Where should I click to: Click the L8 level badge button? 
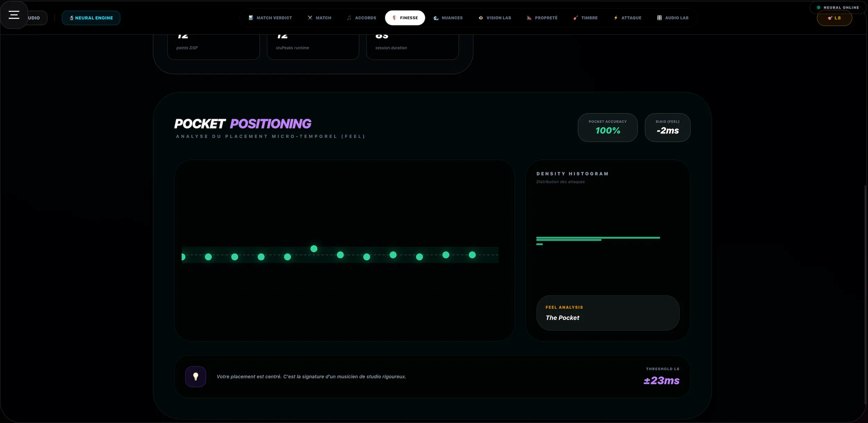pos(834,18)
